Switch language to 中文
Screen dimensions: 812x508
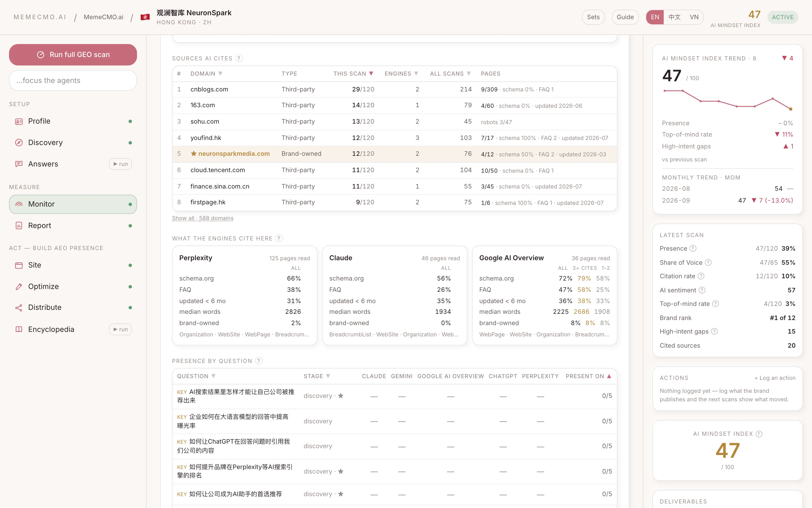point(674,17)
